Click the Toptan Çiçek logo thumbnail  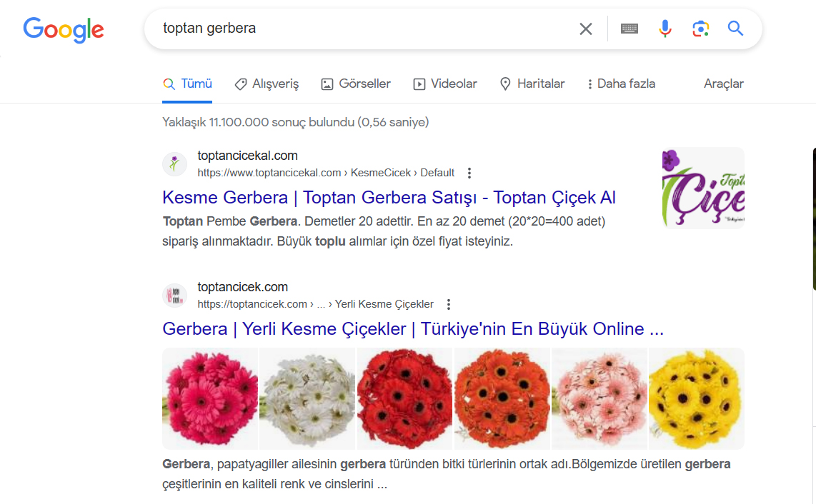click(x=703, y=188)
